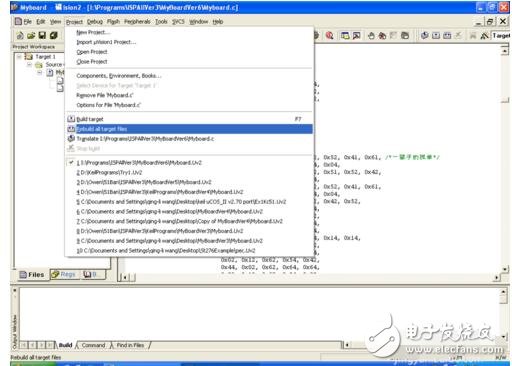Select the Build target menu item

[189, 119]
